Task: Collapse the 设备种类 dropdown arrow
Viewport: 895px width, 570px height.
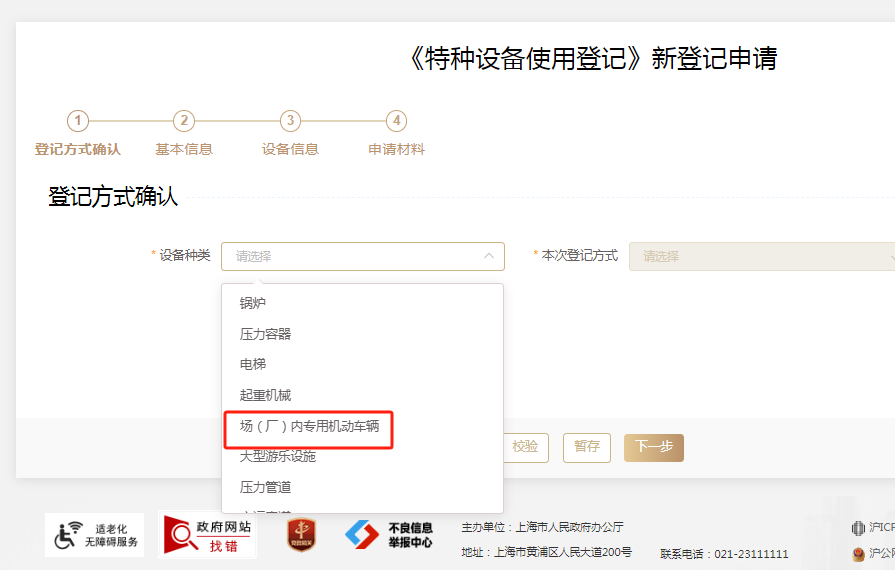Action: 489,256
